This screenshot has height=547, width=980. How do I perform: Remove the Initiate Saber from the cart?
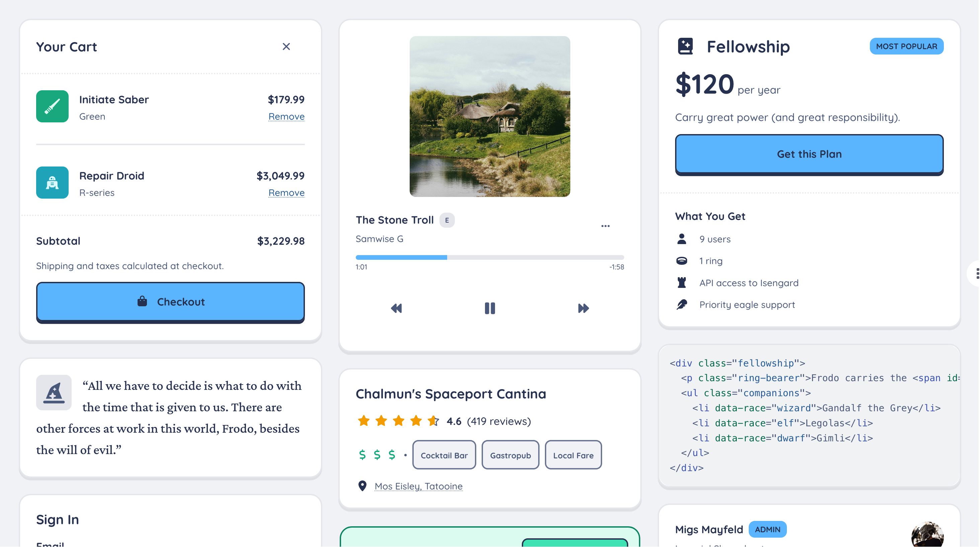pyautogui.click(x=287, y=116)
